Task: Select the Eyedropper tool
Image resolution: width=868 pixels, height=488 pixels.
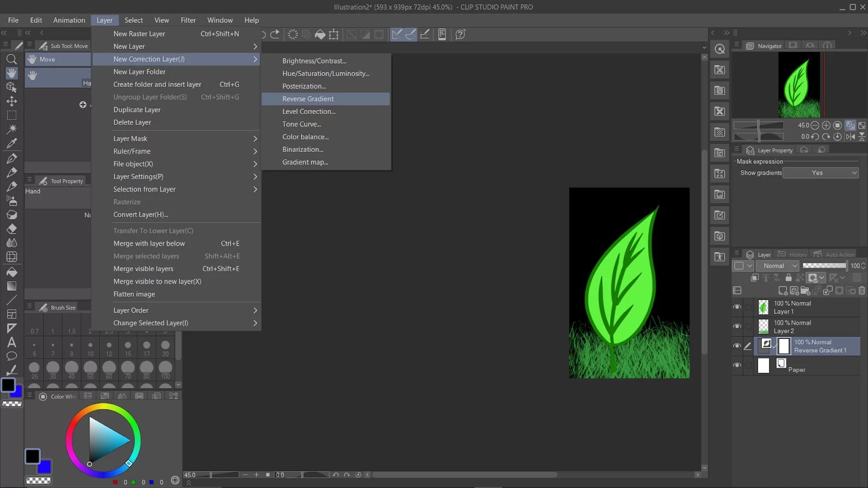Action: 11,144
